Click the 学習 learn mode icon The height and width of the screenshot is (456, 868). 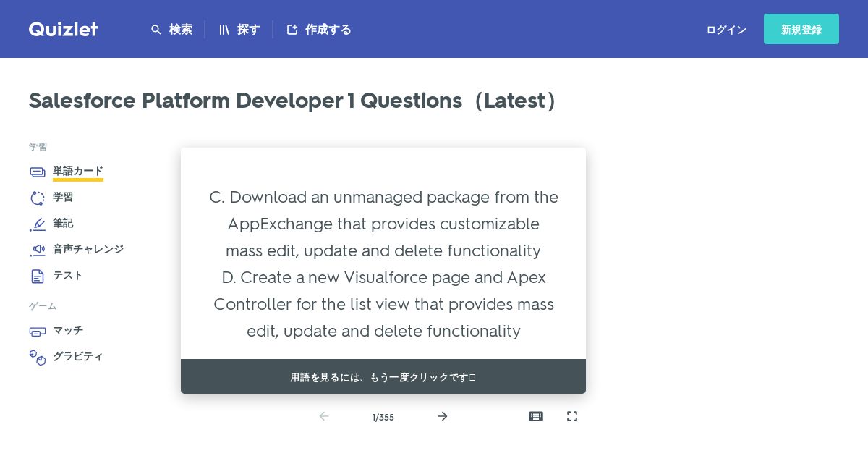pos(38,198)
